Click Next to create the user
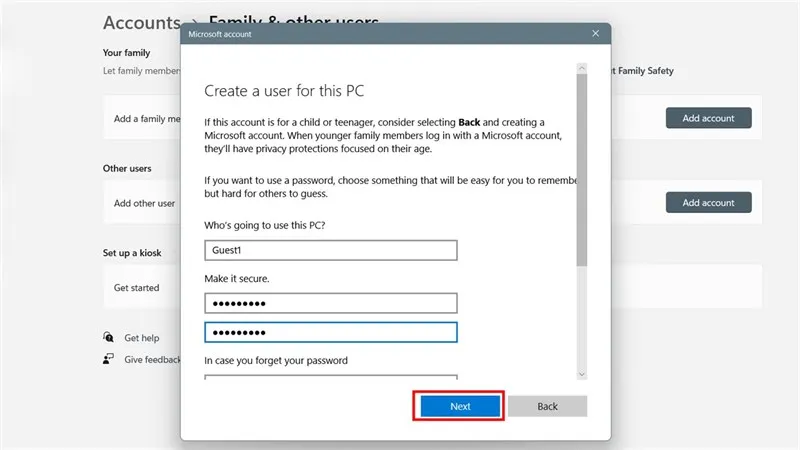The height and width of the screenshot is (450, 800). coord(459,407)
